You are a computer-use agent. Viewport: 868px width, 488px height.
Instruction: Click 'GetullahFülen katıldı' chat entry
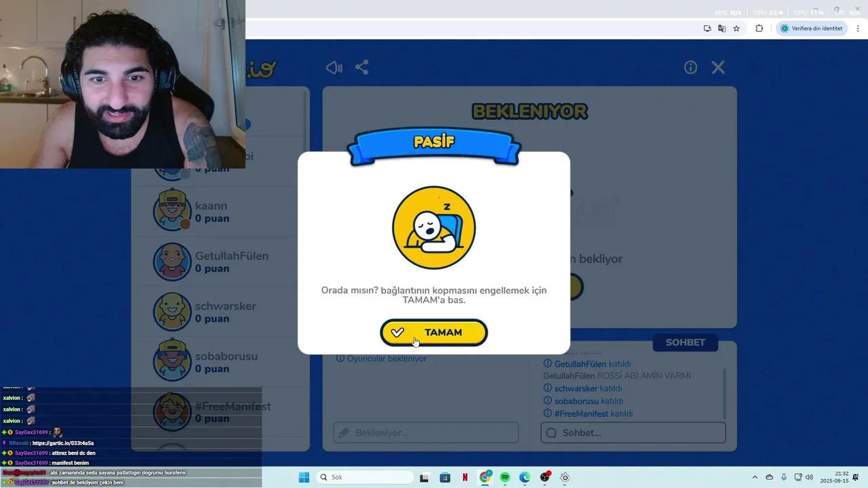click(x=587, y=364)
